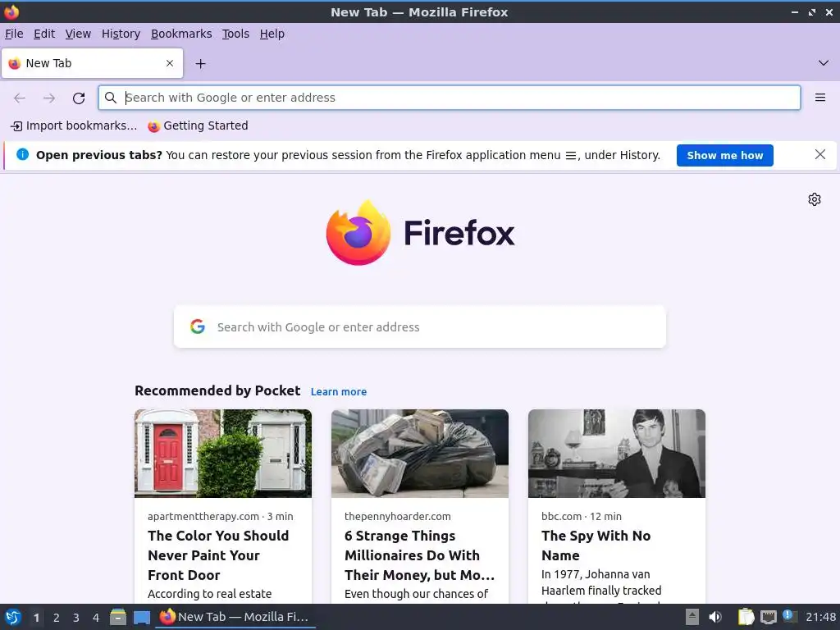Click Show me how button
840x630 pixels.
tap(724, 155)
